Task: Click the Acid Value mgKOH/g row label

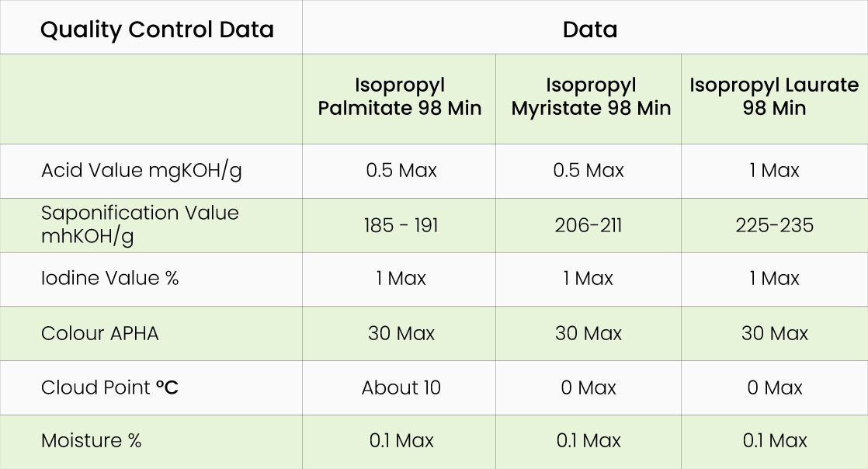Action: pos(141,171)
